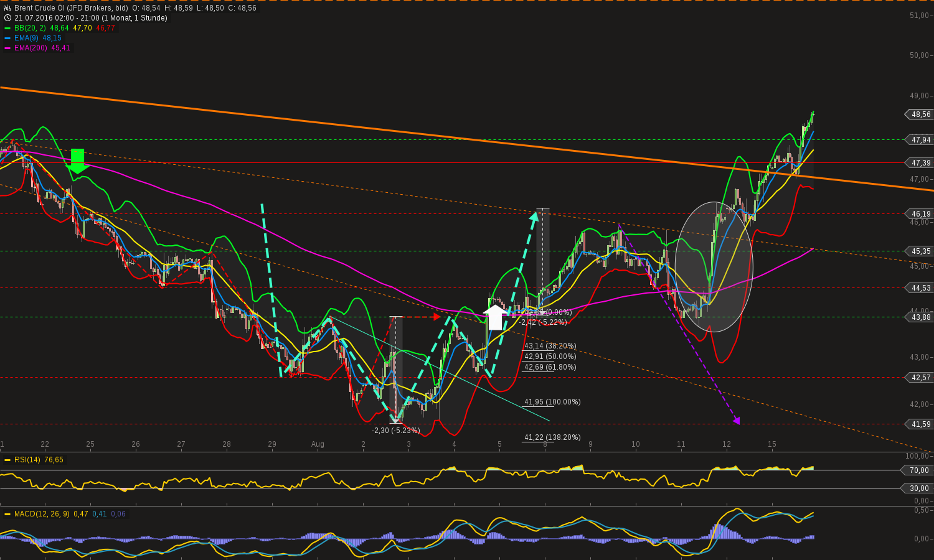Click the measurement label "-2,30 (-5.23%)"
The width and height of the screenshot is (934, 560).
[x=396, y=431]
